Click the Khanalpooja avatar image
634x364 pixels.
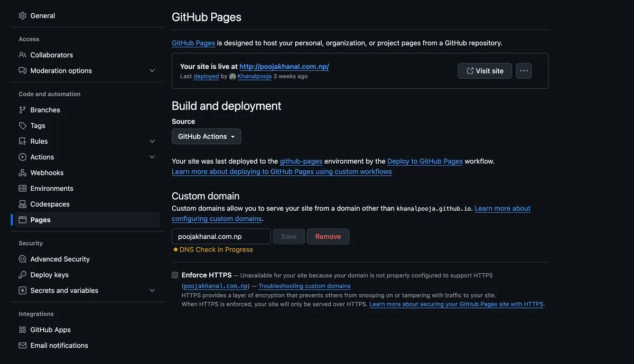(232, 77)
